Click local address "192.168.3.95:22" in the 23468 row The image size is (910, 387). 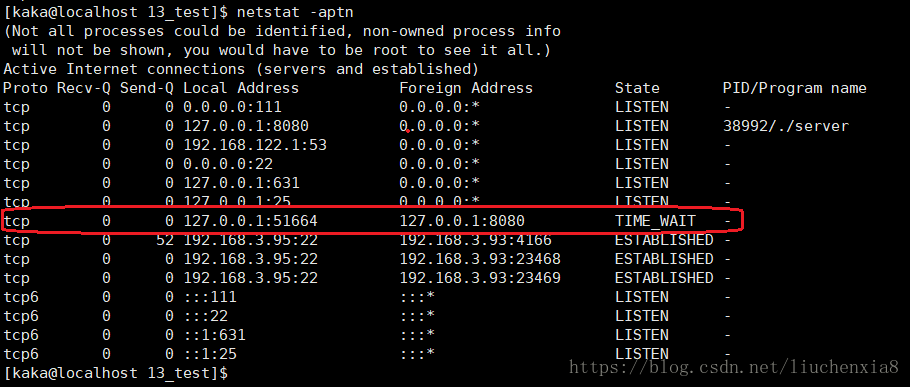click(250, 259)
